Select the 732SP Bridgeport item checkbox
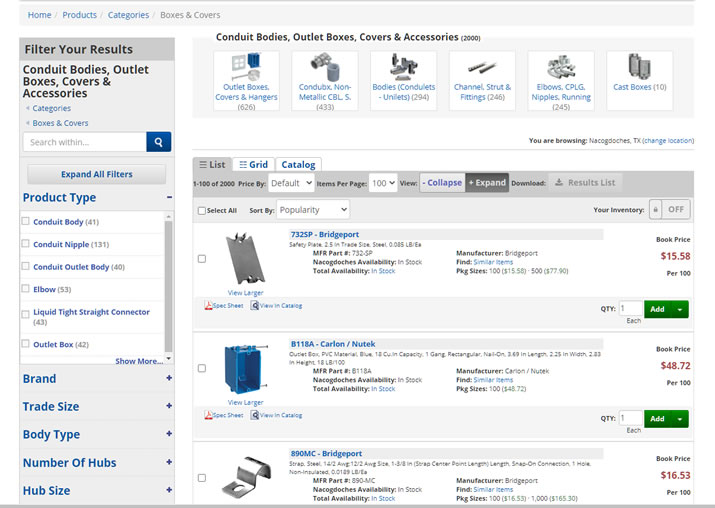715x508 pixels. 202,259
